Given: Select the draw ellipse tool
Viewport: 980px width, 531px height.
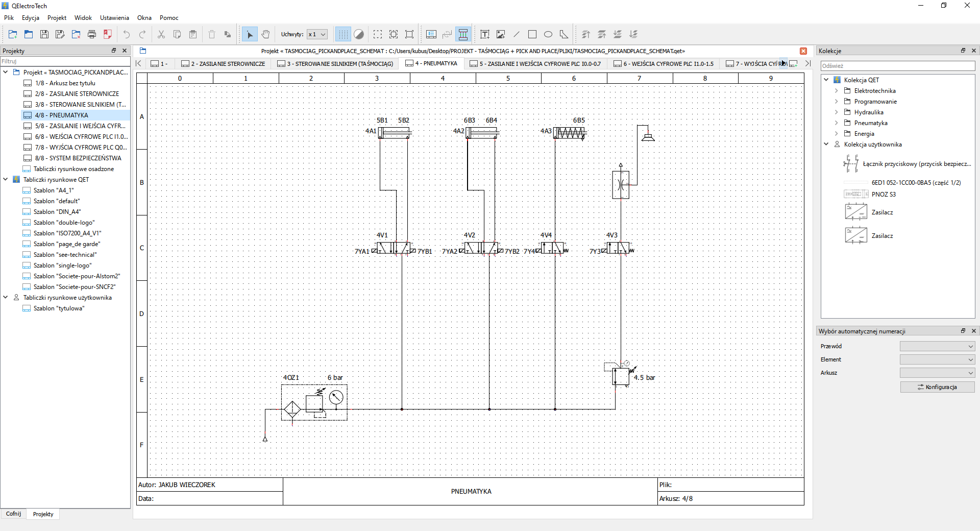Looking at the screenshot, I should click(x=548, y=34).
